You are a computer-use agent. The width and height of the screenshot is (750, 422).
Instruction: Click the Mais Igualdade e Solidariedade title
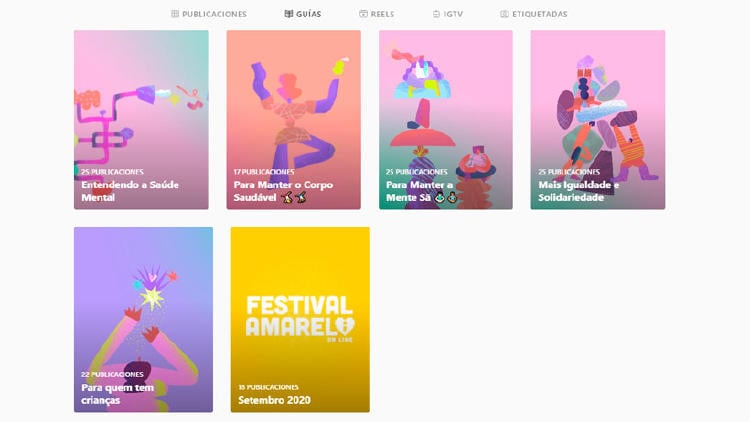pyautogui.click(x=579, y=191)
